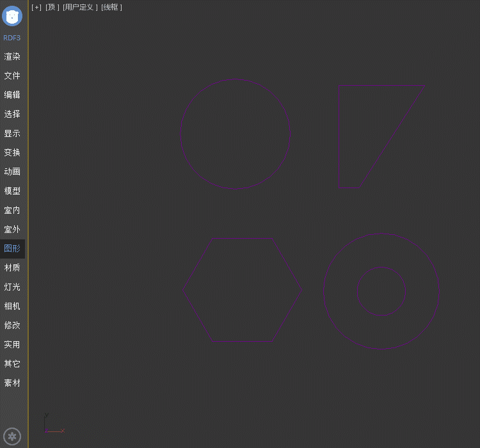Viewport: 480px width, 448px height.
Task: Select the highlighted 图形 category
Action: click(x=12, y=248)
